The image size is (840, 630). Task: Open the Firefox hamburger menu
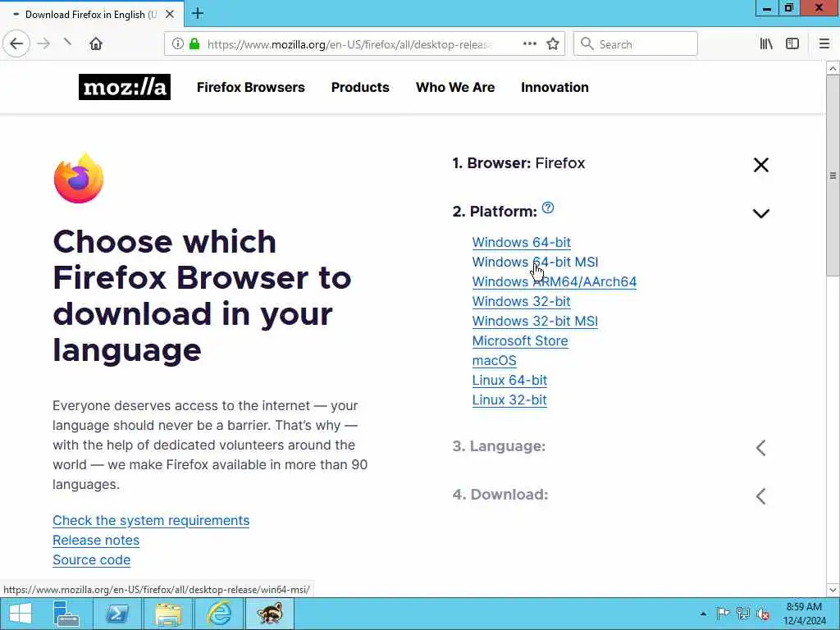pos(824,44)
